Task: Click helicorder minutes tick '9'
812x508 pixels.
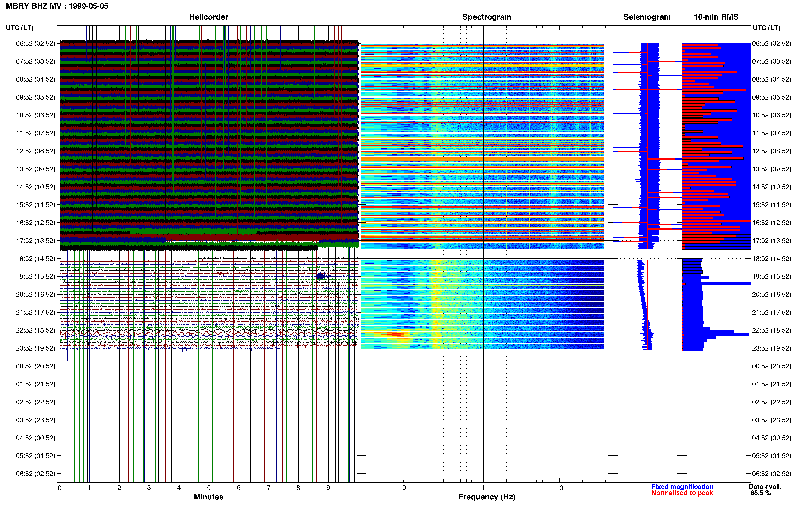Action: click(x=328, y=487)
